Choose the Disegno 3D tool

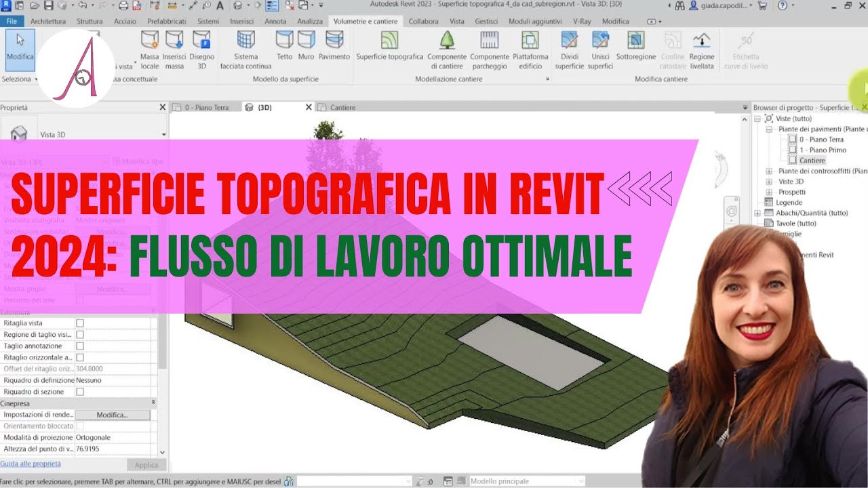point(201,50)
